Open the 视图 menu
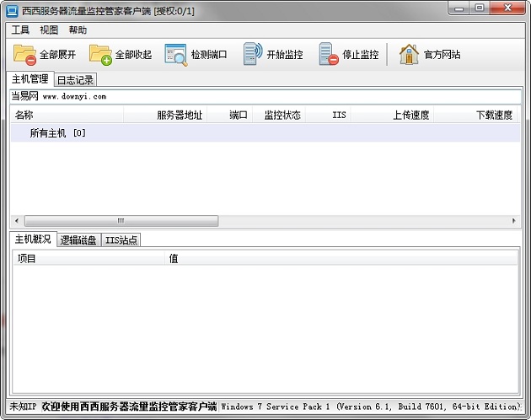The height and width of the screenshot is (420, 531). (49, 30)
